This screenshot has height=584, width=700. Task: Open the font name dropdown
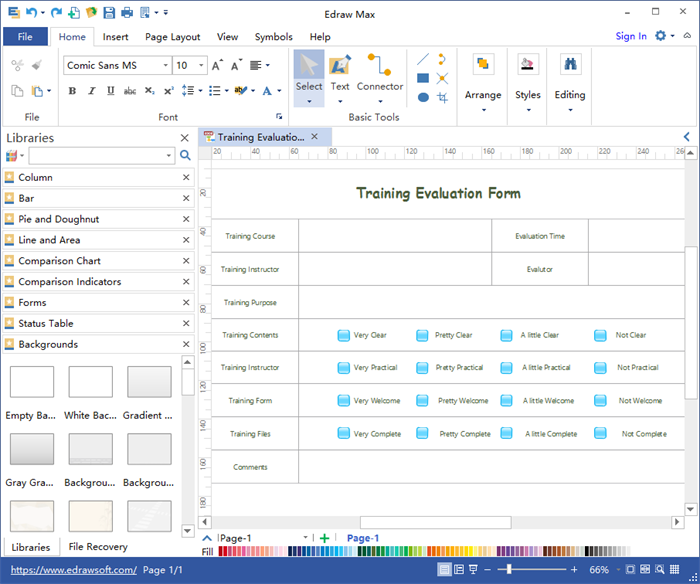[x=165, y=66]
